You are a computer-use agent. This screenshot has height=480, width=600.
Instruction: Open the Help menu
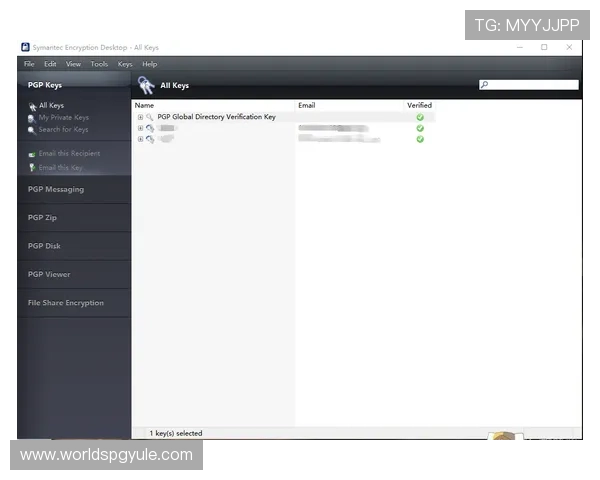pos(150,64)
